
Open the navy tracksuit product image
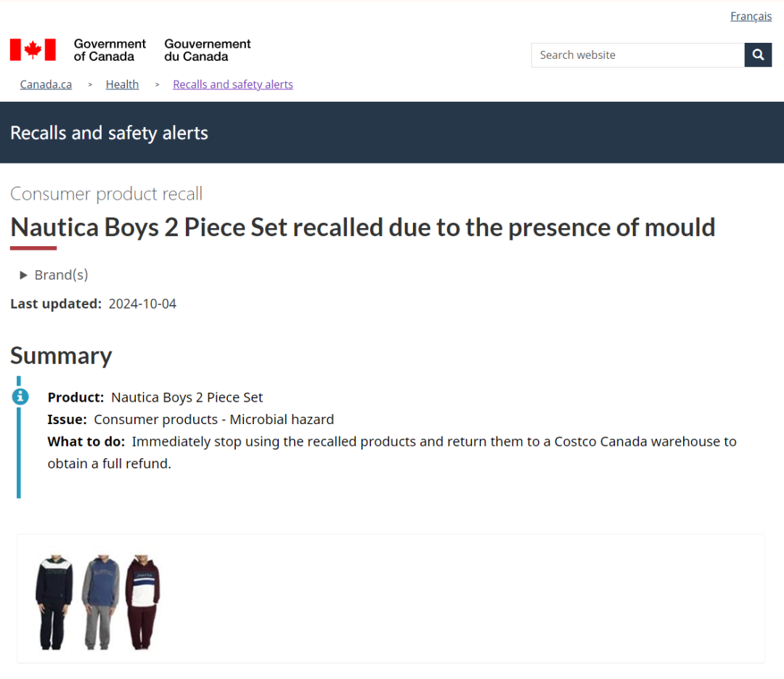click(54, 602)
